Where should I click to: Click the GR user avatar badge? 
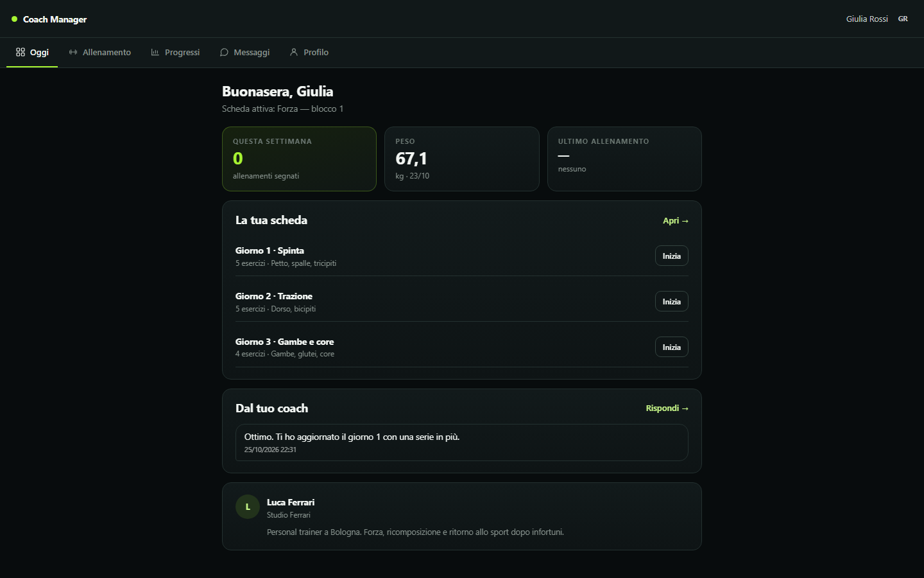point(903,19)
